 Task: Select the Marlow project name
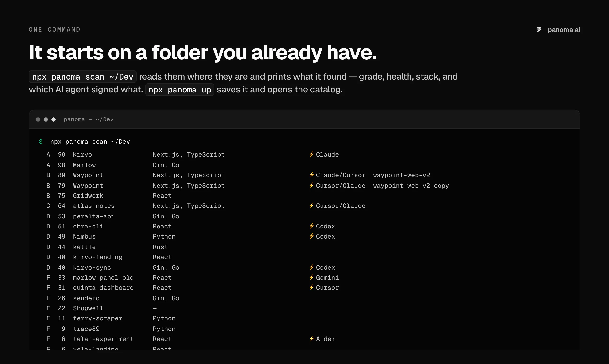(84, 165)
